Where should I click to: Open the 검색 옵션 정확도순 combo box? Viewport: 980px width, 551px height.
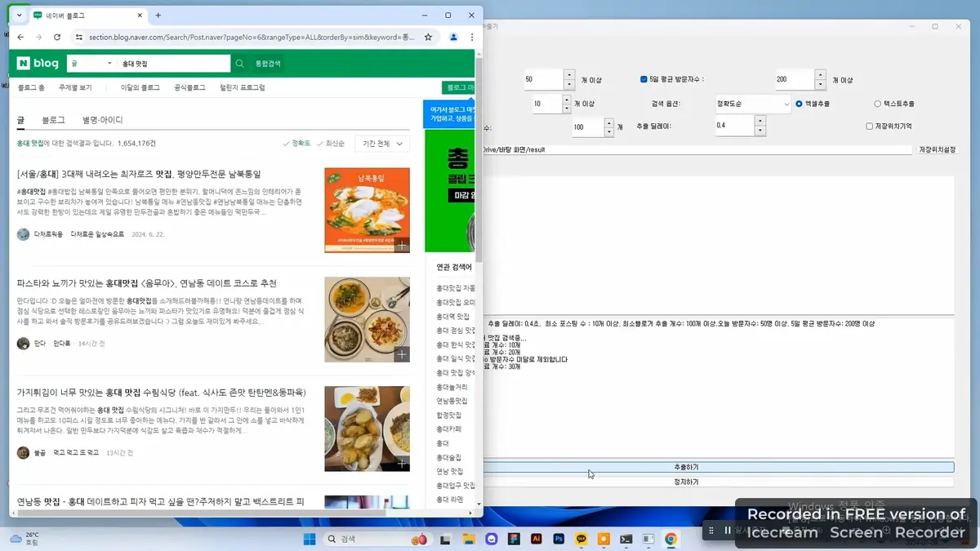pyautogui.click(x=752, y=104)
